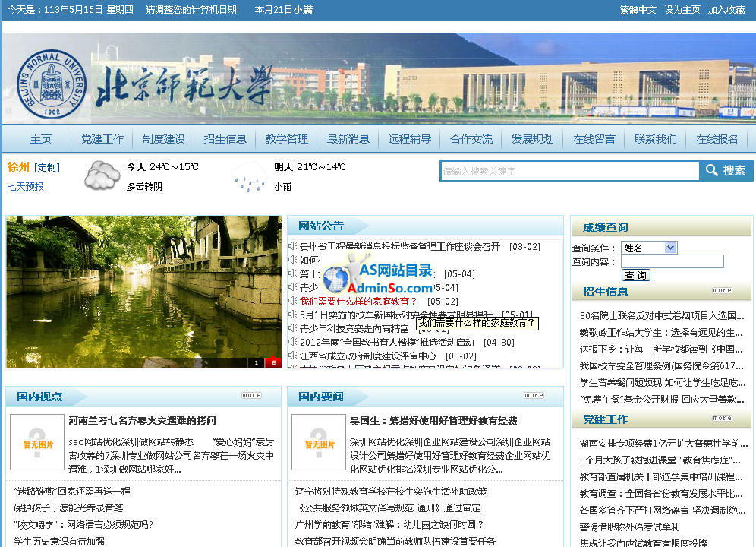The height and width of the screenshot is (547, 756).
Task: Open the 在线留言 navigation item
Action: coord(594,139)
